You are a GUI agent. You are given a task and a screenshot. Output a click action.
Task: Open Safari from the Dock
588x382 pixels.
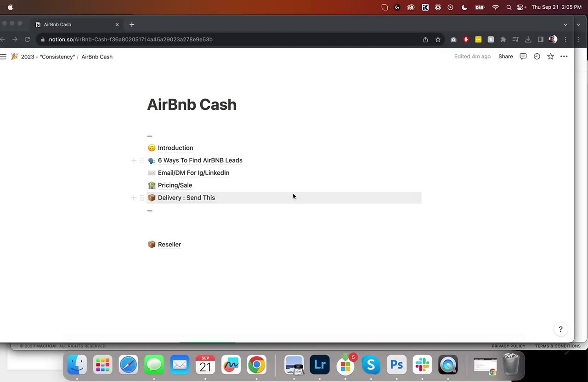click(128, 365)
